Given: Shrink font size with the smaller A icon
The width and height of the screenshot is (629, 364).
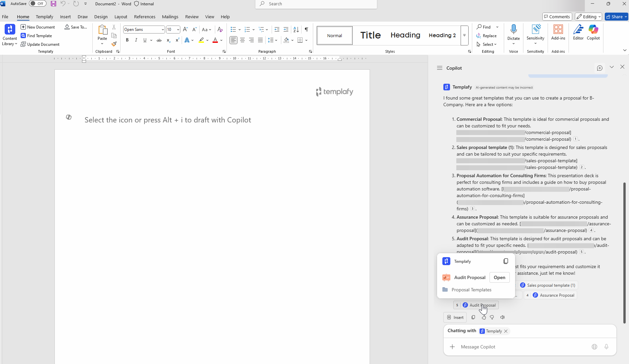Looking at the screenshot, I should click(194, 30).
